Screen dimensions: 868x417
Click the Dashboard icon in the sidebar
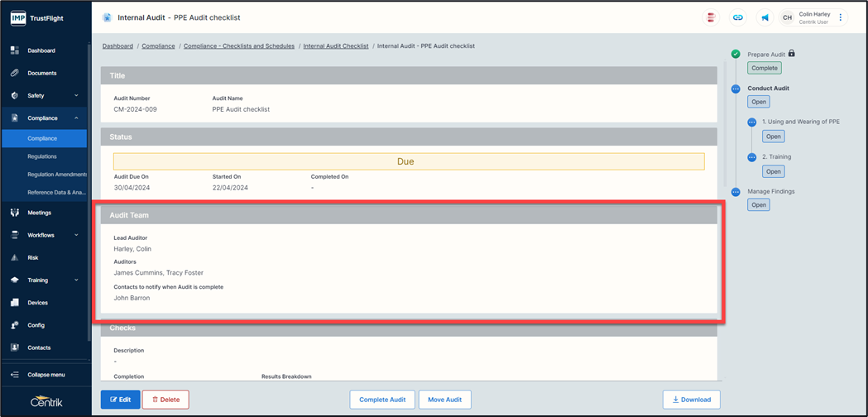pos(15,50)
